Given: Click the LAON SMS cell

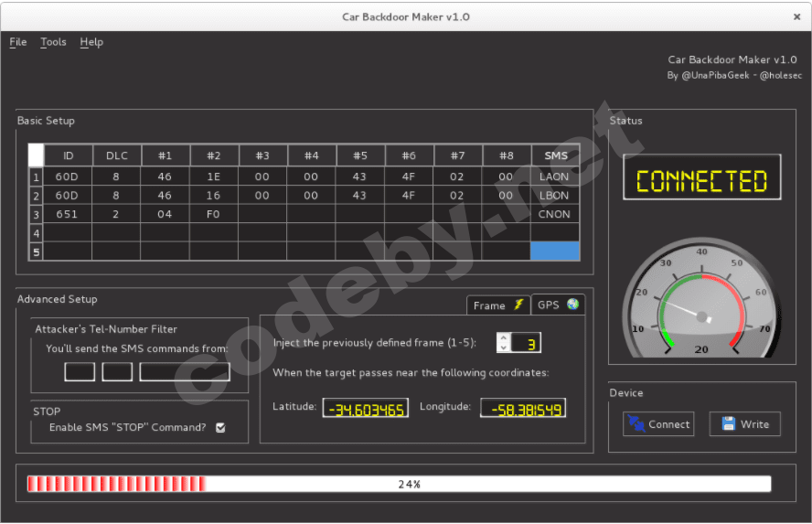Looking at the screenshot, I should click(555, 176).
